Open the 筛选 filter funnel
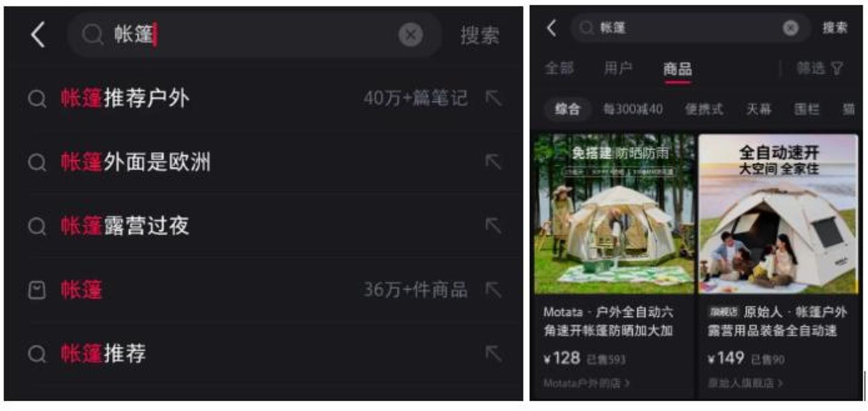The height and width of the screenshot is (411, 868). tap(819, 68)
